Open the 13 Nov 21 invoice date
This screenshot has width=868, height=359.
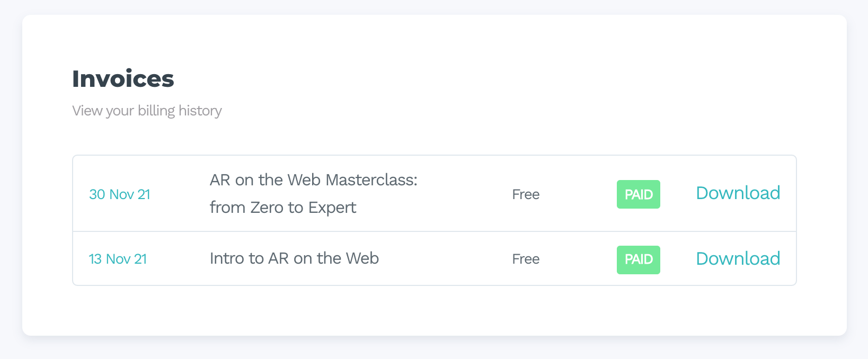118,259
